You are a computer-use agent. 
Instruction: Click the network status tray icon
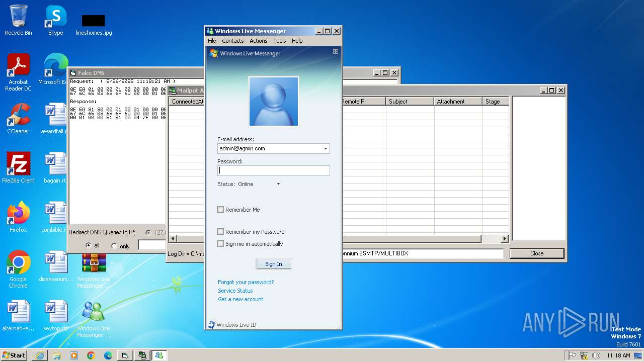584,355
